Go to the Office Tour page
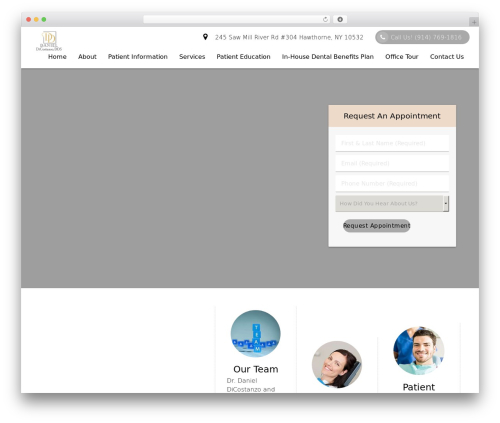The height and width of the screenshot is (423, 500). click(x=402, y=57)
